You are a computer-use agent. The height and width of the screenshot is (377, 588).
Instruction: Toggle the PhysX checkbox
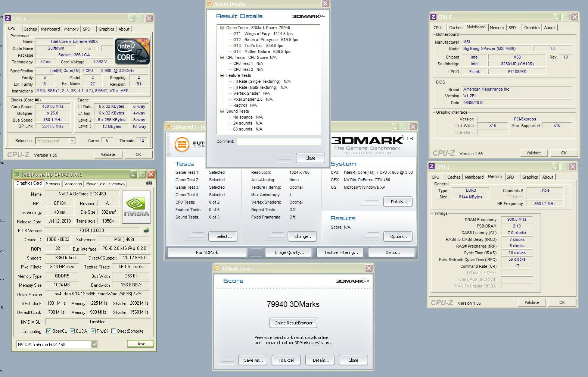[93, 331]
